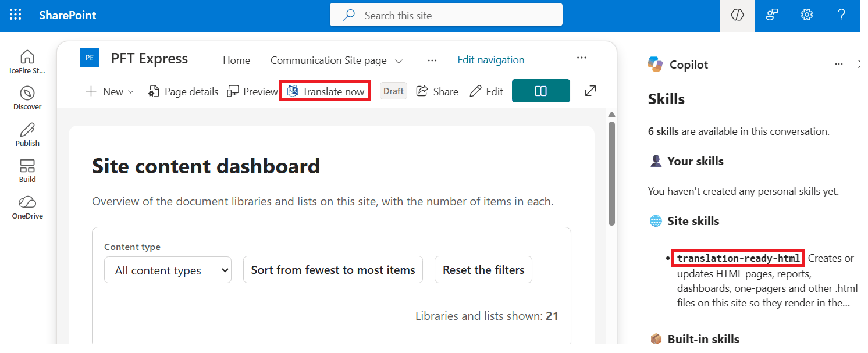Click the search magnifier icon

(x=349, y=15)
